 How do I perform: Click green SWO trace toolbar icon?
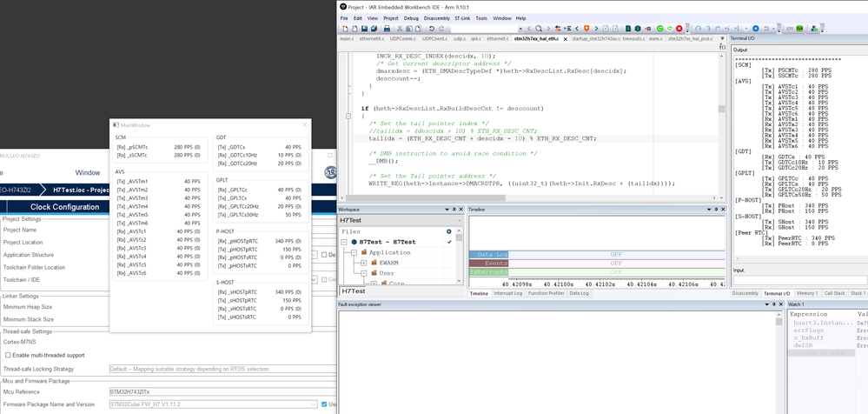pos(800,28)
